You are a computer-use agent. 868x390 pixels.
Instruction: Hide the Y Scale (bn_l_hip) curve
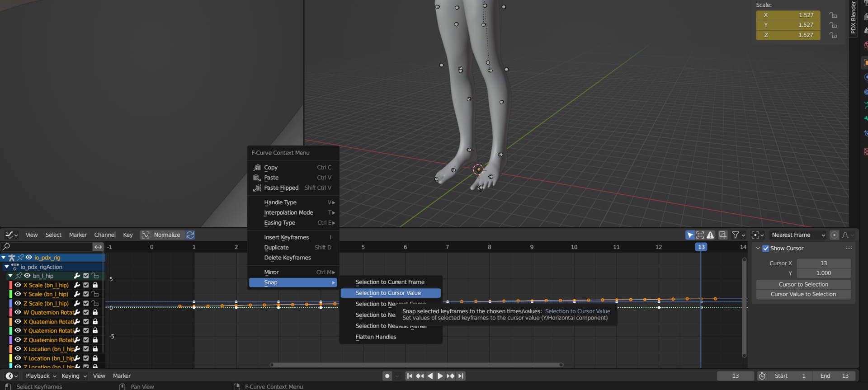[18, 294]
